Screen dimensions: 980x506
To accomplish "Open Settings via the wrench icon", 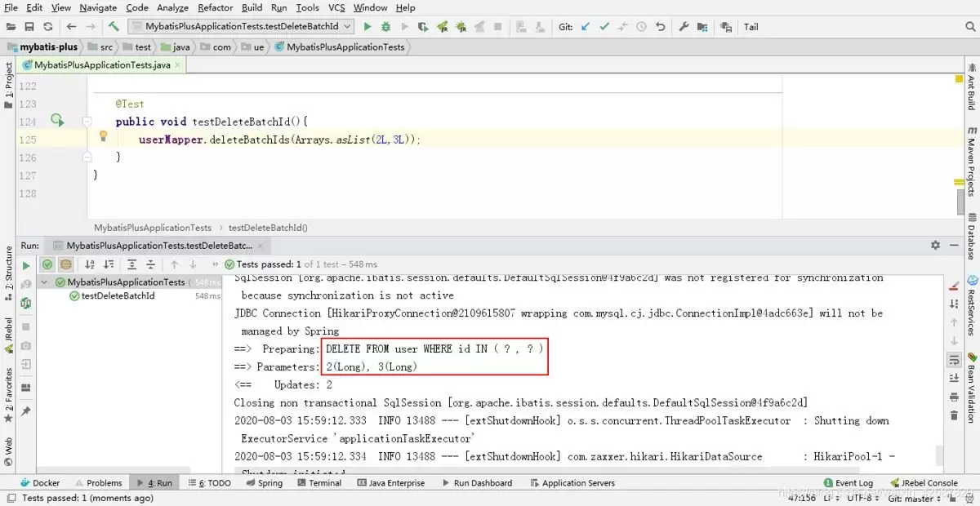I will click(684, 27).
